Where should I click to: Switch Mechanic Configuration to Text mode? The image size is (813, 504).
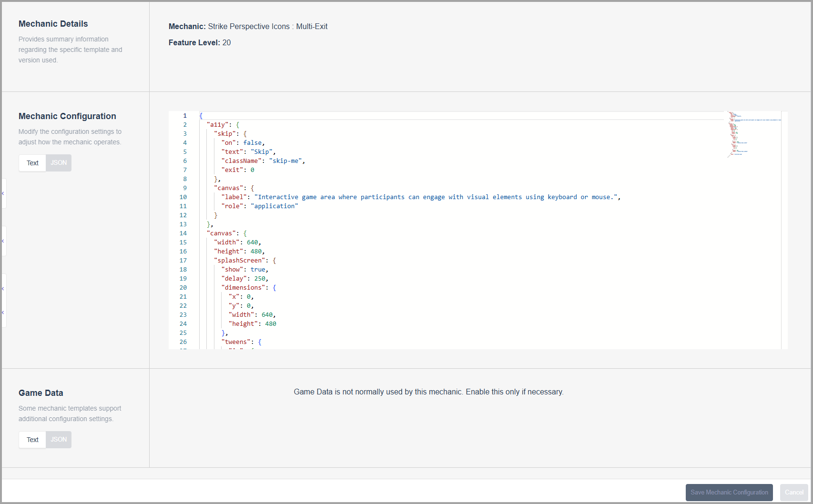(32, 163)
